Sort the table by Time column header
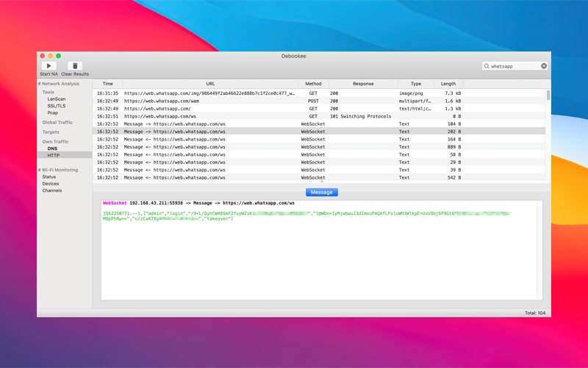The width and height of the screenshot is (588, 368). point(107,84)
